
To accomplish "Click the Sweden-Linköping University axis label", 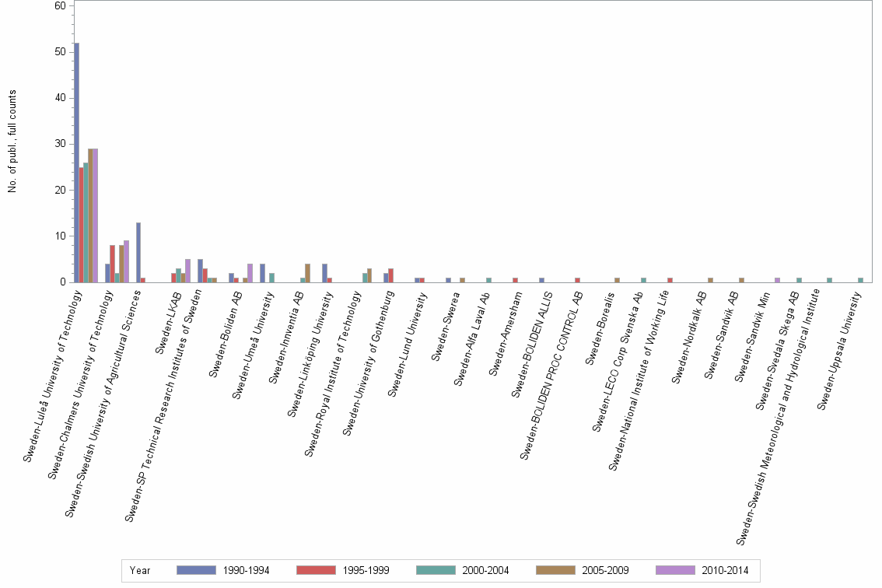I will tap(312, 353).
